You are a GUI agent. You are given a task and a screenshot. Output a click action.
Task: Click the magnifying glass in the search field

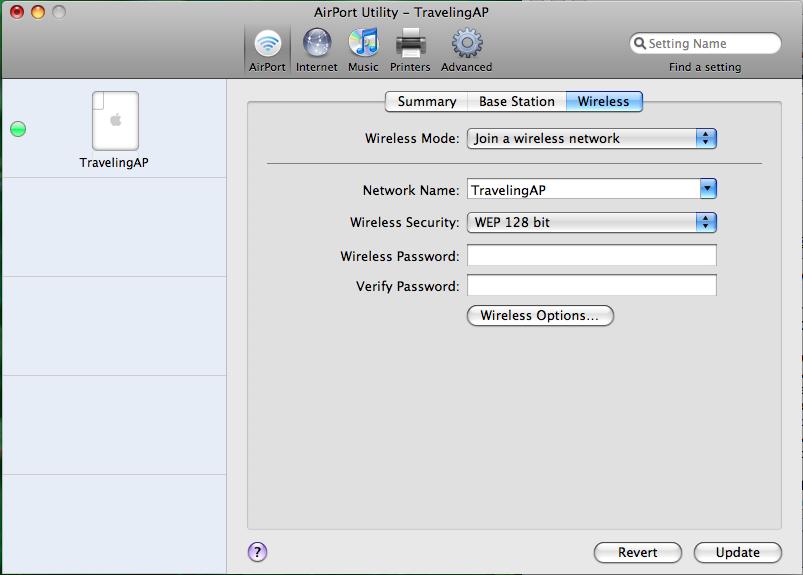(x=640, y=43)
